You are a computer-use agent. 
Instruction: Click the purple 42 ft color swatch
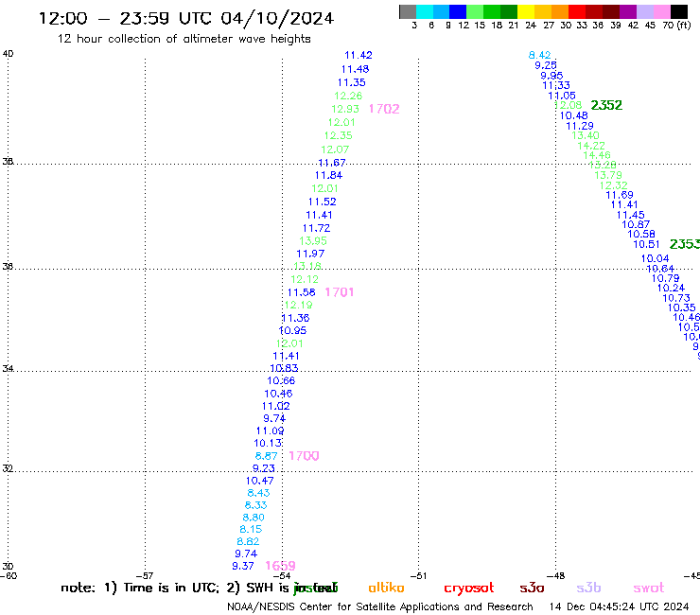point(628,11)
